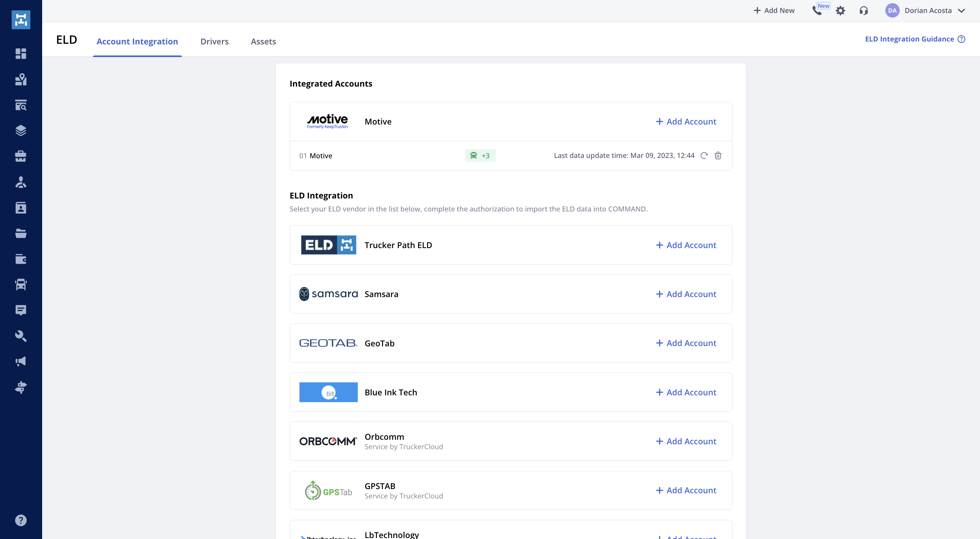Add Account for Orbcomm
980x539 pixels.
[686, 441]
